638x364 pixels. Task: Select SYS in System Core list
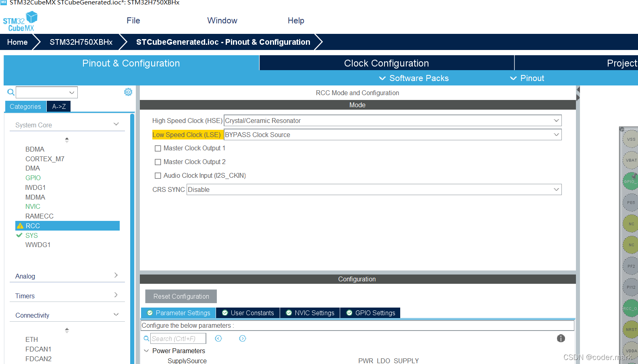click(31, 235)
